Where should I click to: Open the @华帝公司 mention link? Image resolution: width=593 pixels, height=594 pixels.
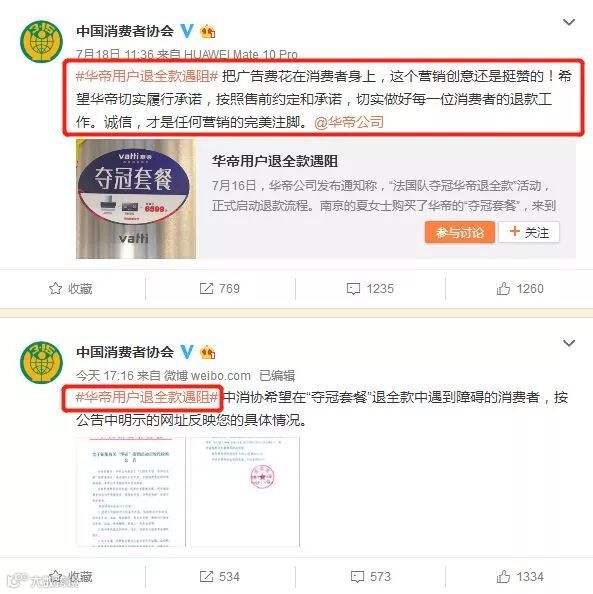point(349,122)
